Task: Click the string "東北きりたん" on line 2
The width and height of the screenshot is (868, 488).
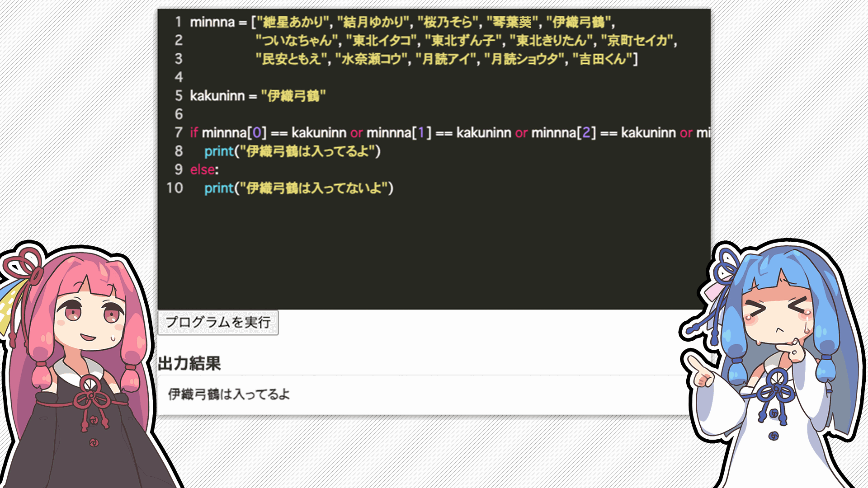Action: (551, 40)
